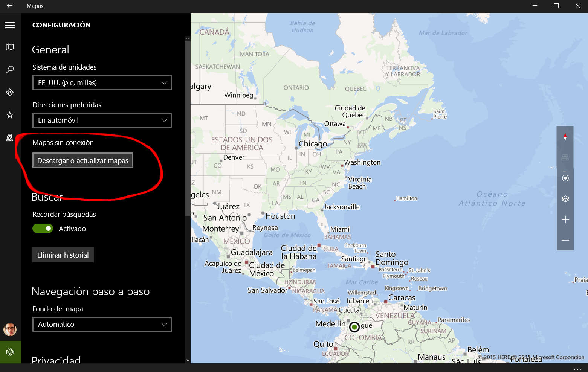Click the Jacksonville label on the map
Image resolution: width=588 pixels, height=372 pixels.
[342, 207]
